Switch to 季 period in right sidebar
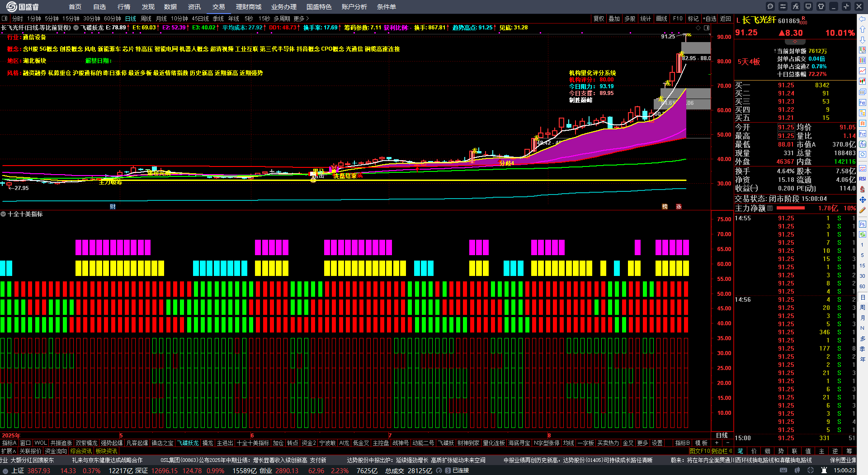The width and height of the screenshot is (868, 475). click(863, 349)
